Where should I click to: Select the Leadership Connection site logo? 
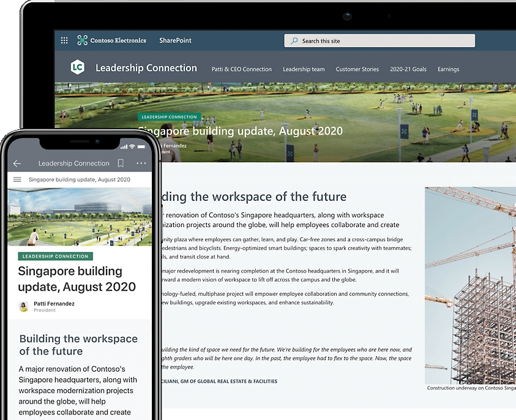[78, 67]
